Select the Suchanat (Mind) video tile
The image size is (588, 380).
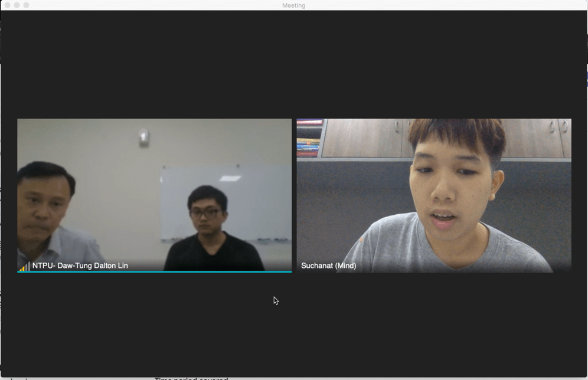(x=434, y=196)
